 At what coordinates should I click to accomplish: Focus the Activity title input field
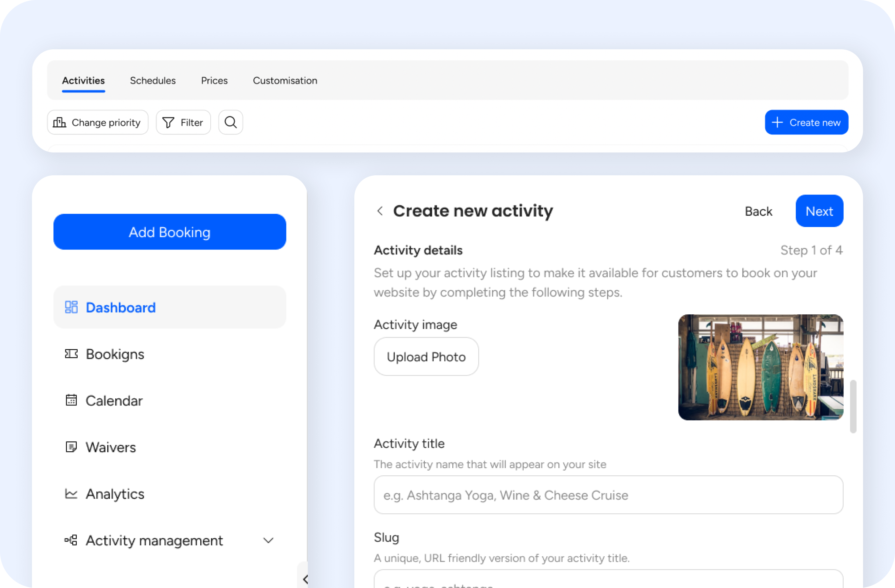click(x=608, y=495)
